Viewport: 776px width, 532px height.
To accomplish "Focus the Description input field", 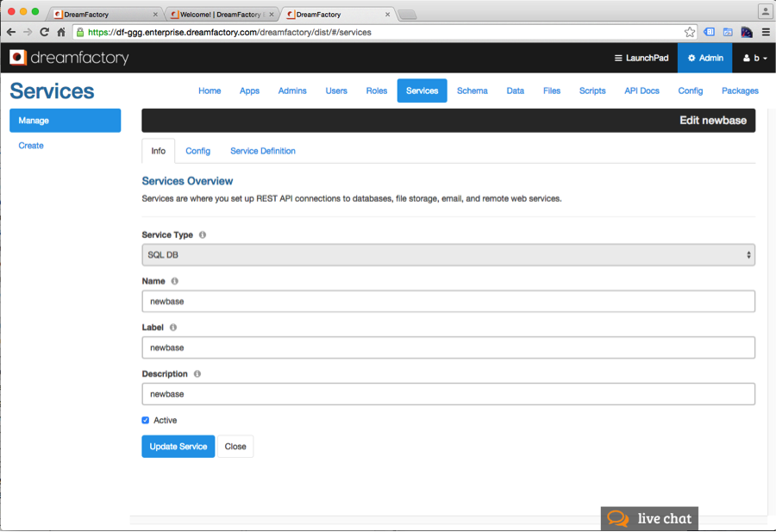I will [447, 394].
